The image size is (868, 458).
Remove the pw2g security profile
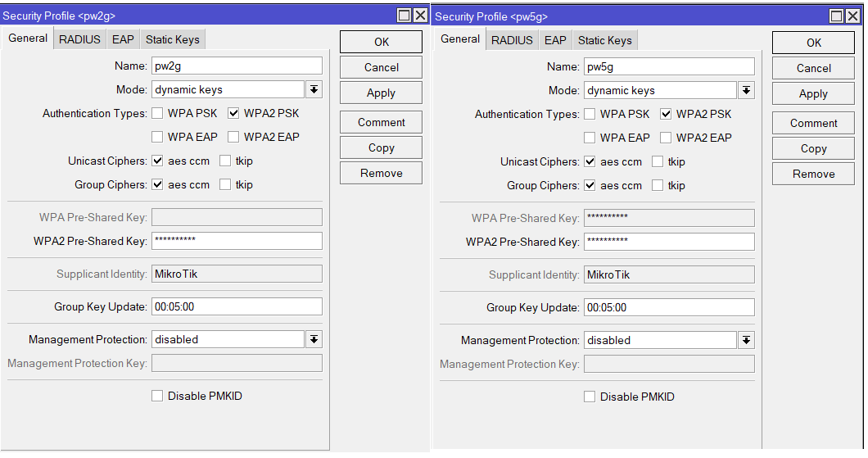[x=381, y=173]
